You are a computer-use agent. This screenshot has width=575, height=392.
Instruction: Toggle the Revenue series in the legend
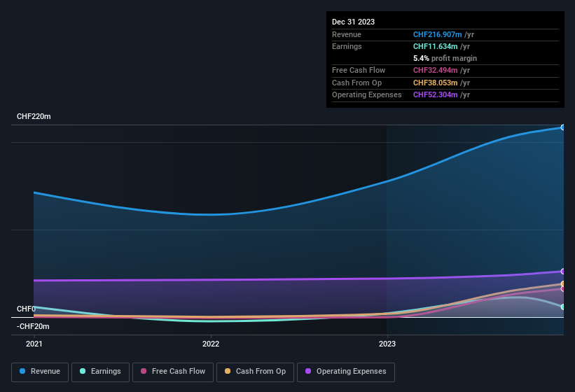pos(40,372)
